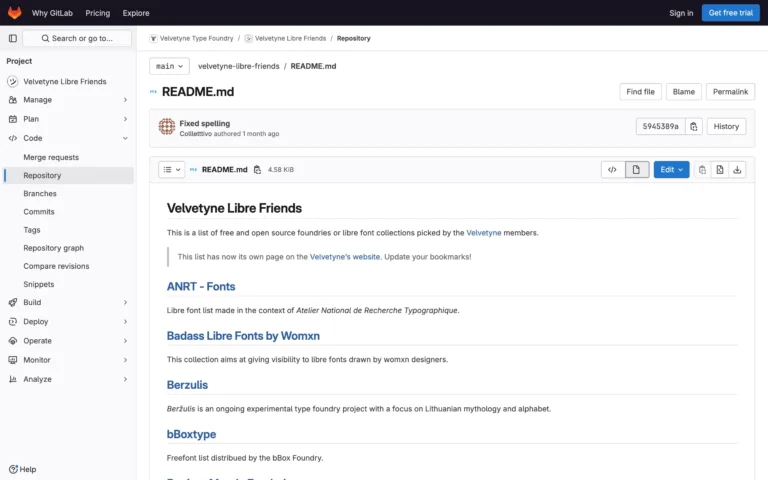Click the GitLab fox logo
768x480 pixels.
(14, 13)
